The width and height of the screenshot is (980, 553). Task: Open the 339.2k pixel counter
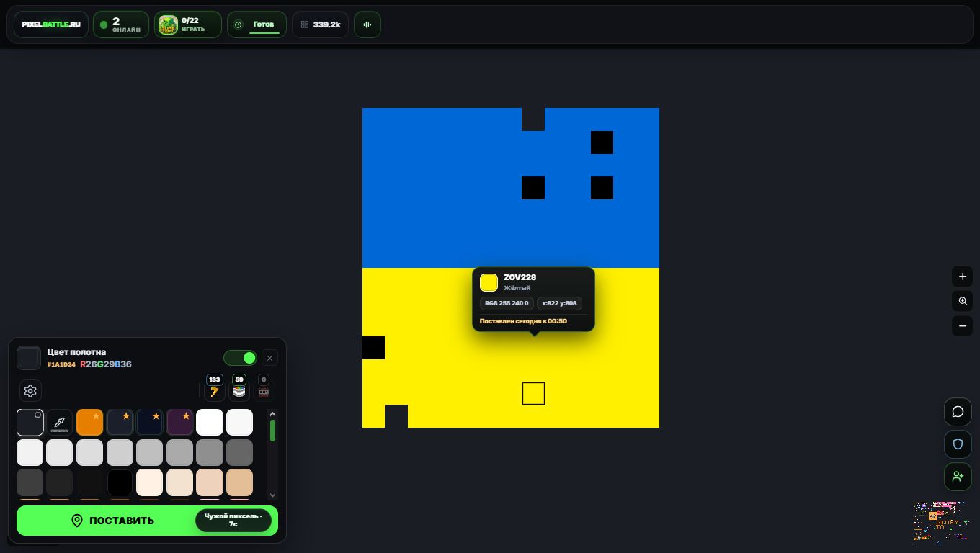pyautogui.click(x=321, y=24)
